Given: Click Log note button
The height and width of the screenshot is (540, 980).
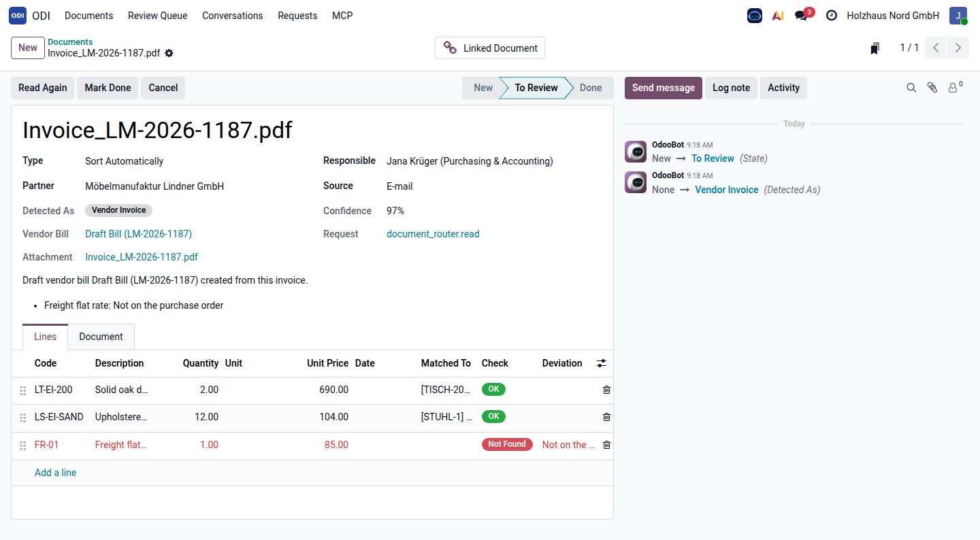Looking at the screenshot, I should 731,88.
